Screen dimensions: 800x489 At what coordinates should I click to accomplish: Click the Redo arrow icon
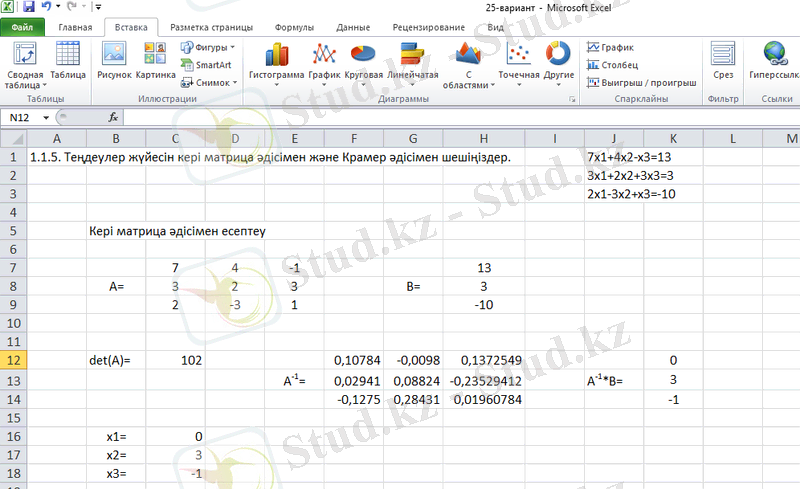tap(72, 7)
